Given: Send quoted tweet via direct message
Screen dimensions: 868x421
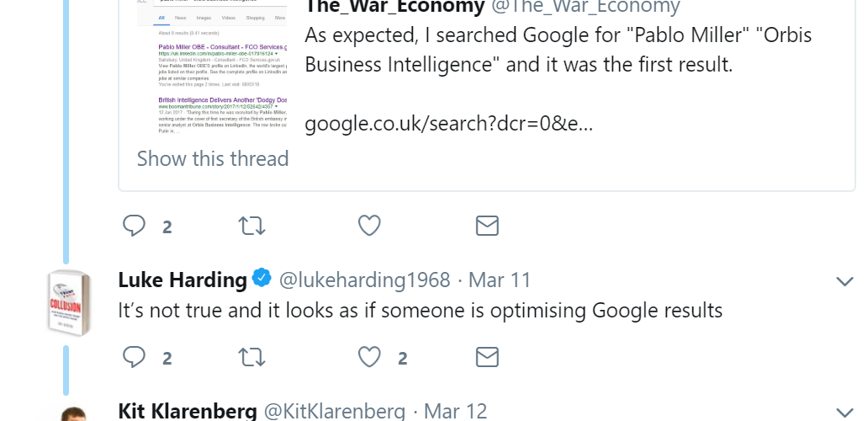Looking at the screenshot, I should click(x=487, y=226).
